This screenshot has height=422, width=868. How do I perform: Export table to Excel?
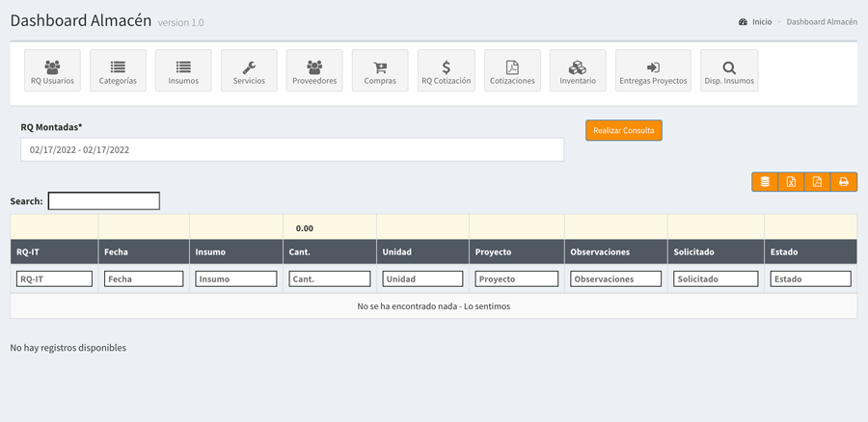[x=791, y=182]
